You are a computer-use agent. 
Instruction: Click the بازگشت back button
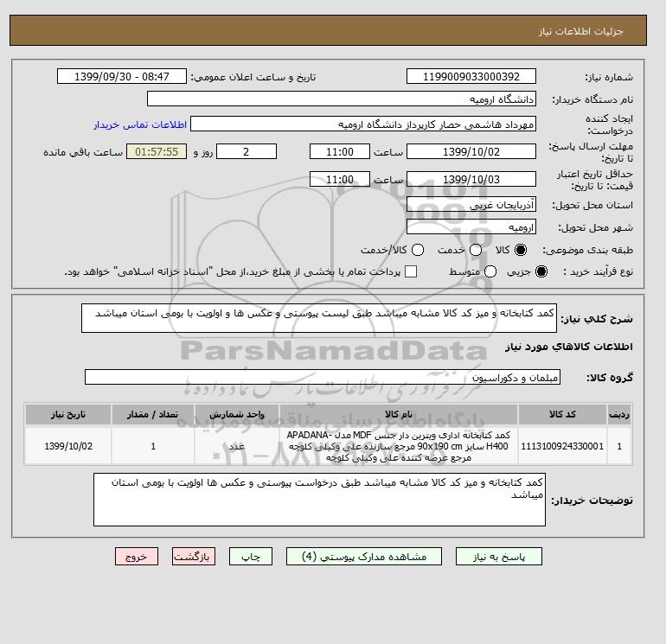(194, 557)
